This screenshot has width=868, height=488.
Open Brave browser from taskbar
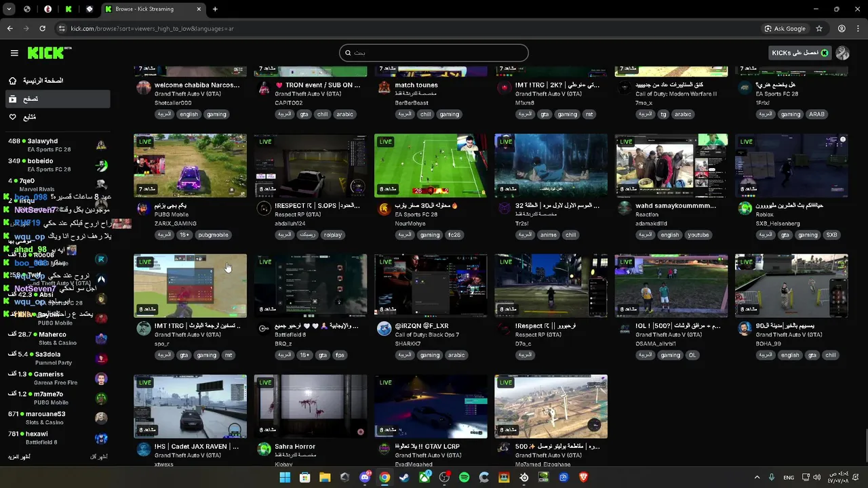point(583,477)
